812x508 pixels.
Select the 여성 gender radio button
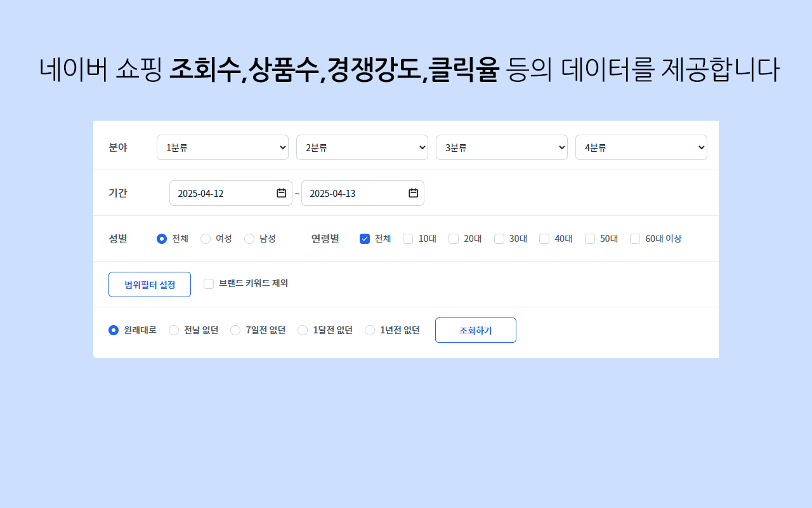[x=206, y=239]
